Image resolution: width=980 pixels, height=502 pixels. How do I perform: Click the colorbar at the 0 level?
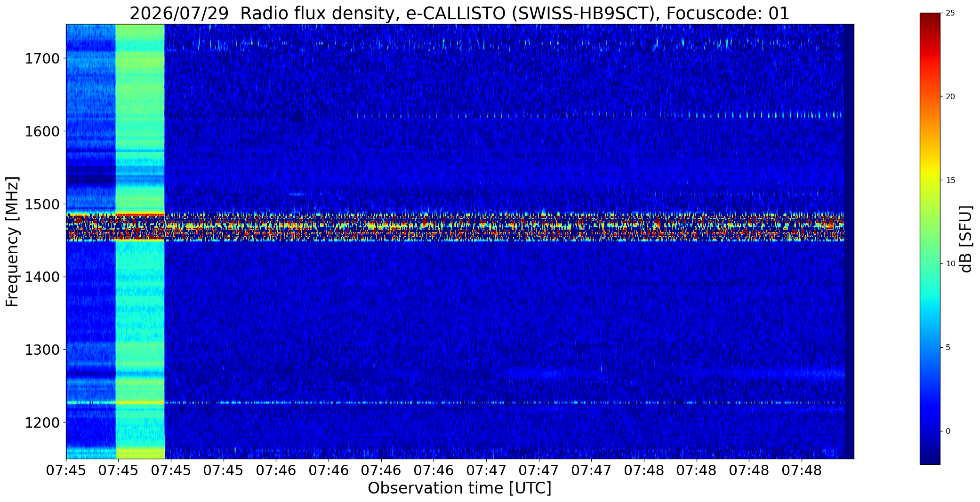click(930, 431)
